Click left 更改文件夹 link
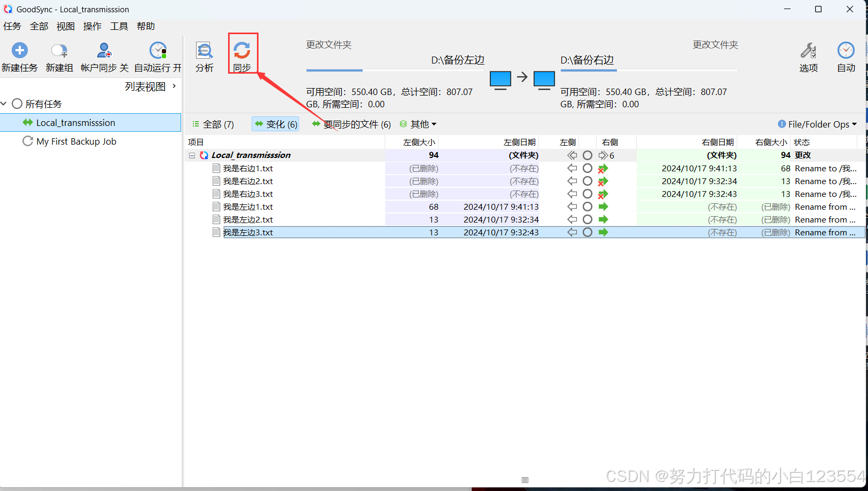The image size is (868, 491). point(329,45)
